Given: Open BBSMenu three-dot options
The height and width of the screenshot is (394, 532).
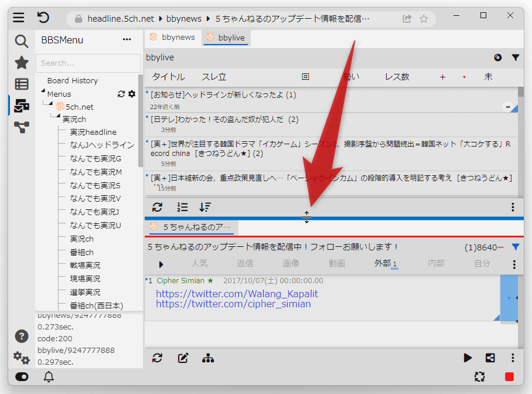Looking at the screenshot, I should [127, 40].
